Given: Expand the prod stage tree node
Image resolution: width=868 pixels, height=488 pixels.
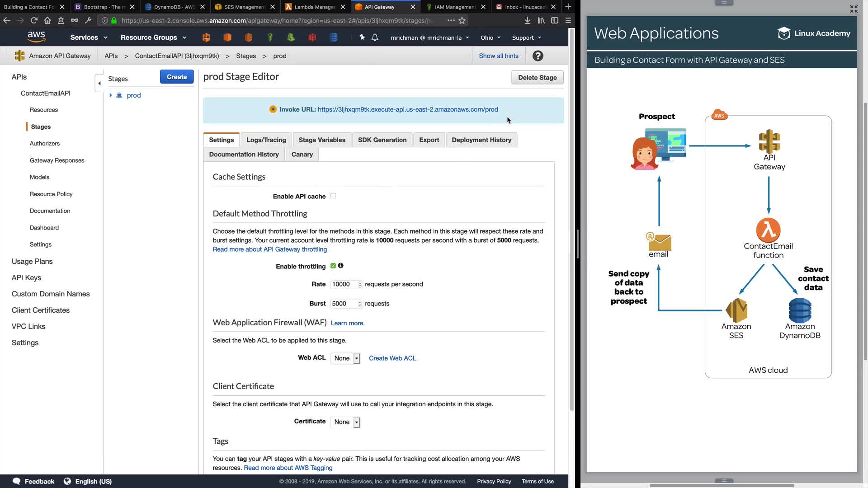Looking at the screenshot, I should pos(111,95).
